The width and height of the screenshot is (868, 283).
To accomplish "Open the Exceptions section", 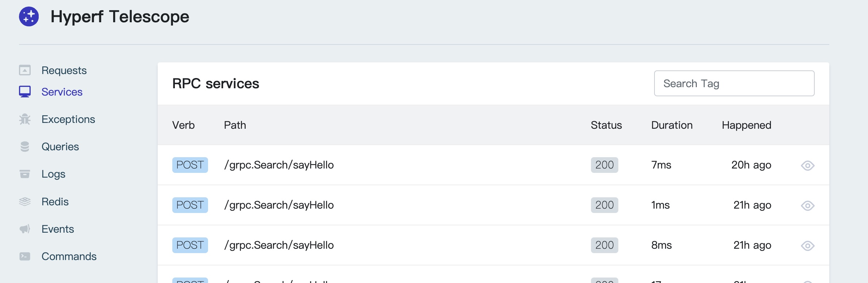I will (x=68, y=119).
